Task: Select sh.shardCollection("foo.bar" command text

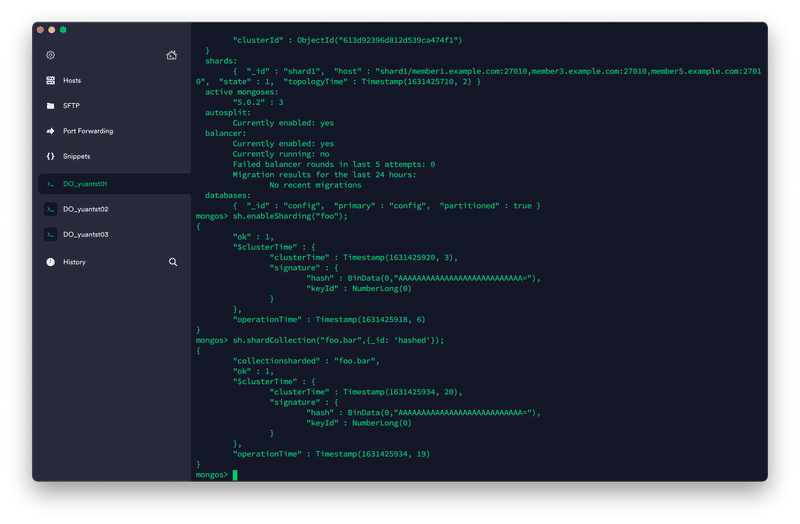Action: click(298, 340)
